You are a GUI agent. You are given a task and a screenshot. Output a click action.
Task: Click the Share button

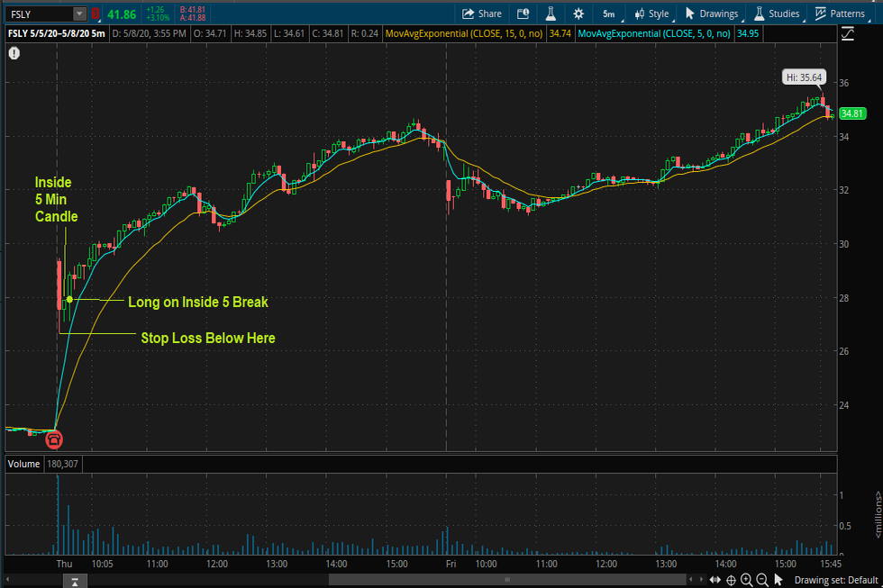click(482, 14)
